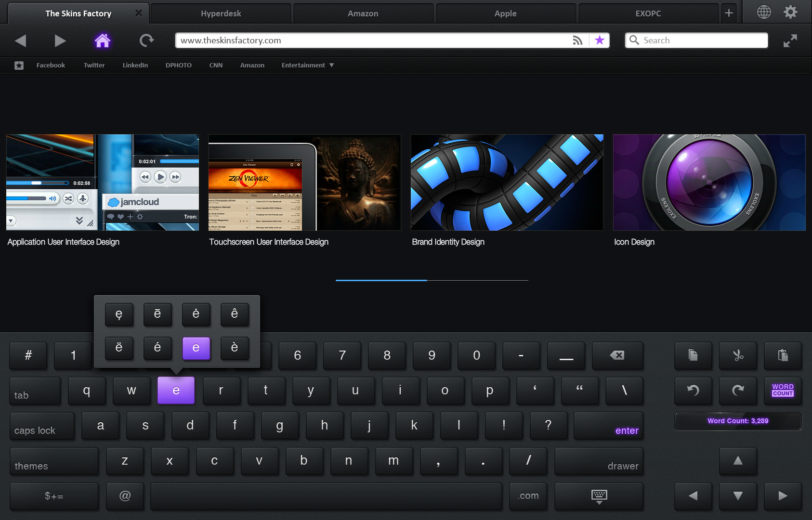Open the CNN bookmark
This screenshot has height=520, width=812.
[216, 65]
